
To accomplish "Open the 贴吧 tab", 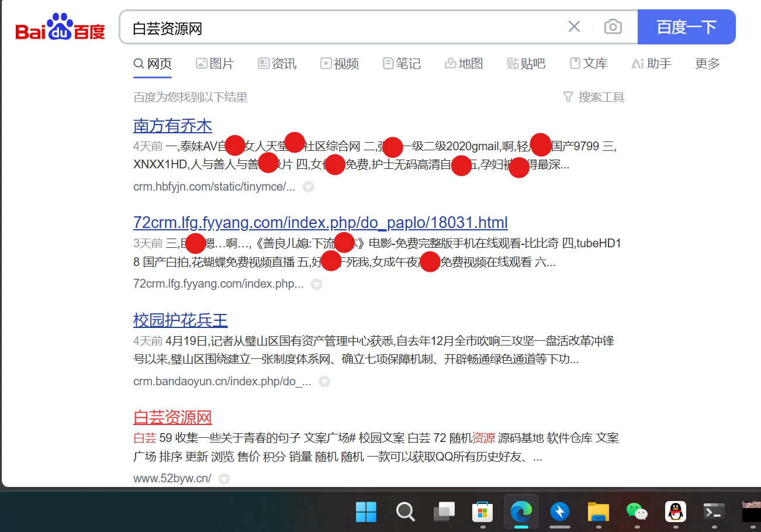I will 526,64.
